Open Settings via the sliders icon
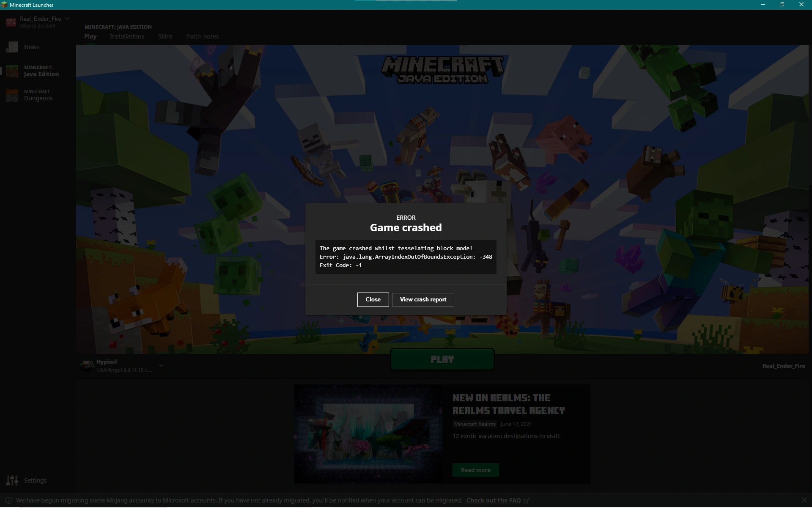This screenshot has width=812, height=508. (12, 480)
